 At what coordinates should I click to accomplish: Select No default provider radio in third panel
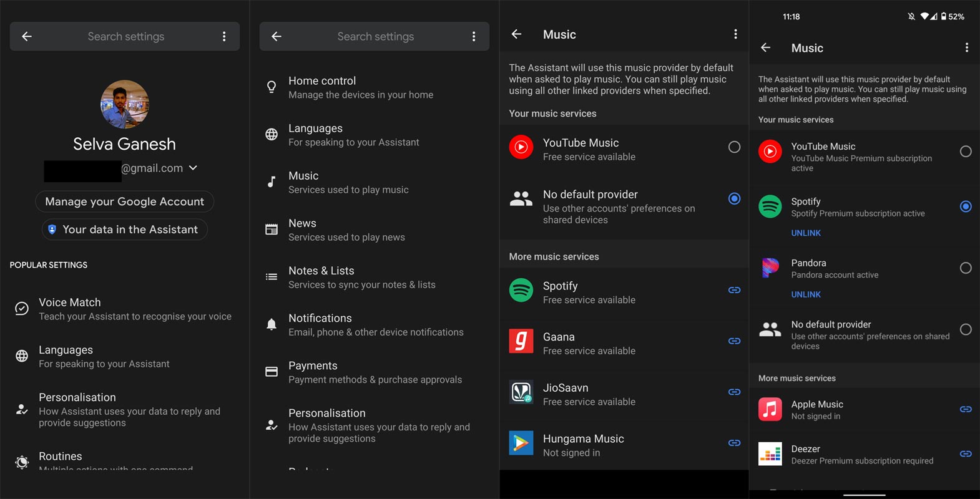[735, 199]
